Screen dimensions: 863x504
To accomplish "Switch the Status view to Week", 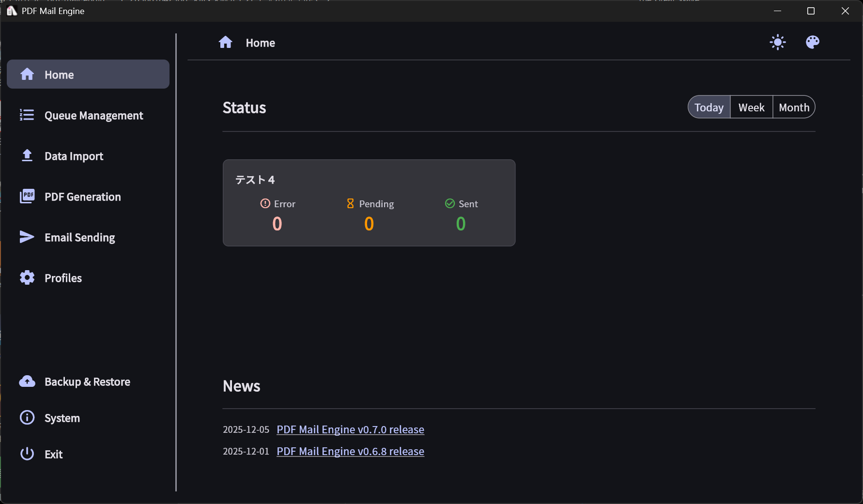I will [751, 107].
